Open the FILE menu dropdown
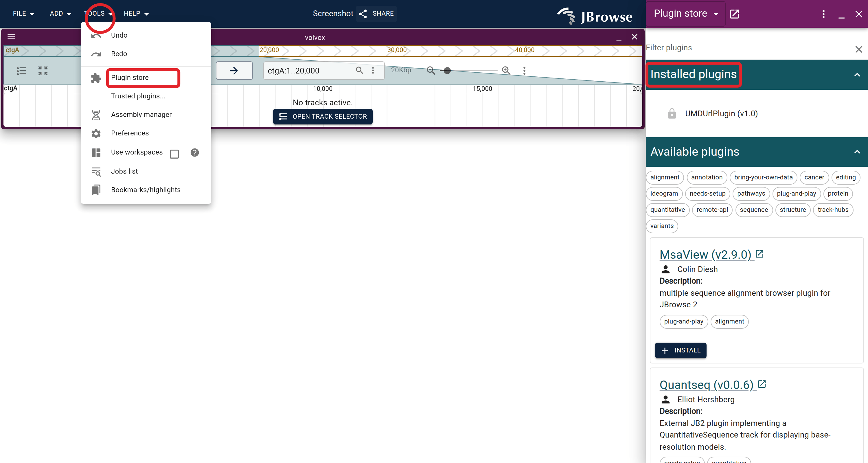This screenshot has width=868, height=463. coord(24,14)
